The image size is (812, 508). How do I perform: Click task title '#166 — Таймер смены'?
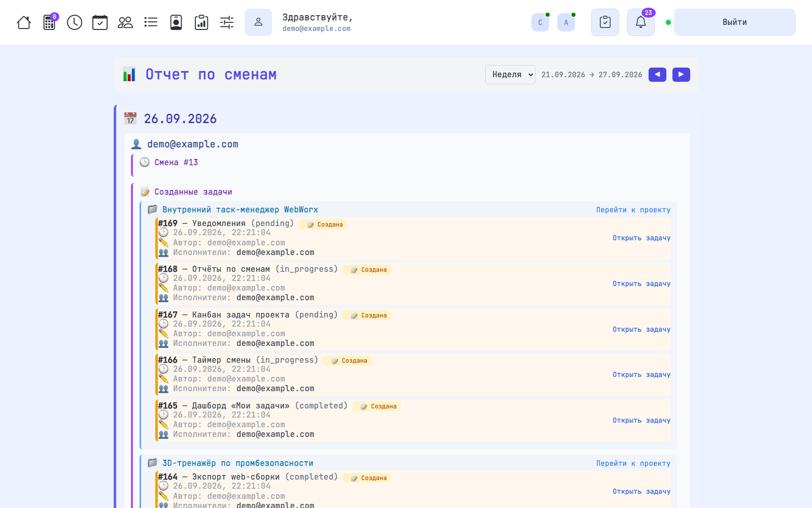click(204, 360)
